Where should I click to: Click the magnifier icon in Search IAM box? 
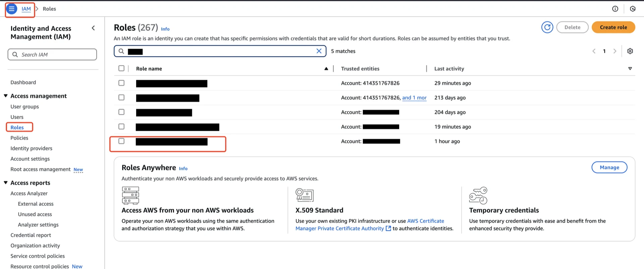pos(15,54)
